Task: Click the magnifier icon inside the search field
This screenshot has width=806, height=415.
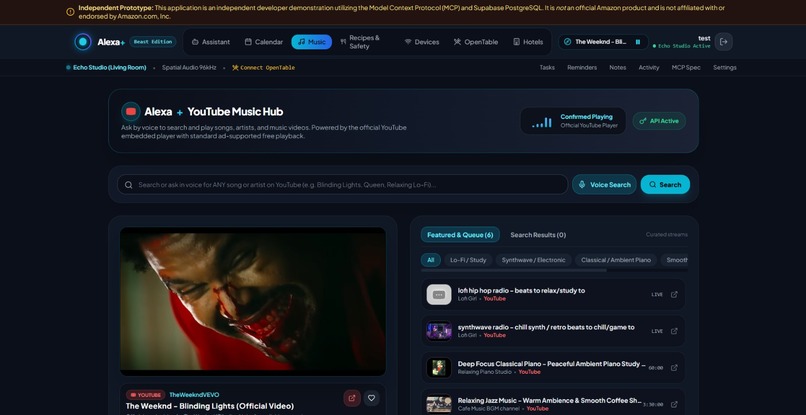Action: 129,185
